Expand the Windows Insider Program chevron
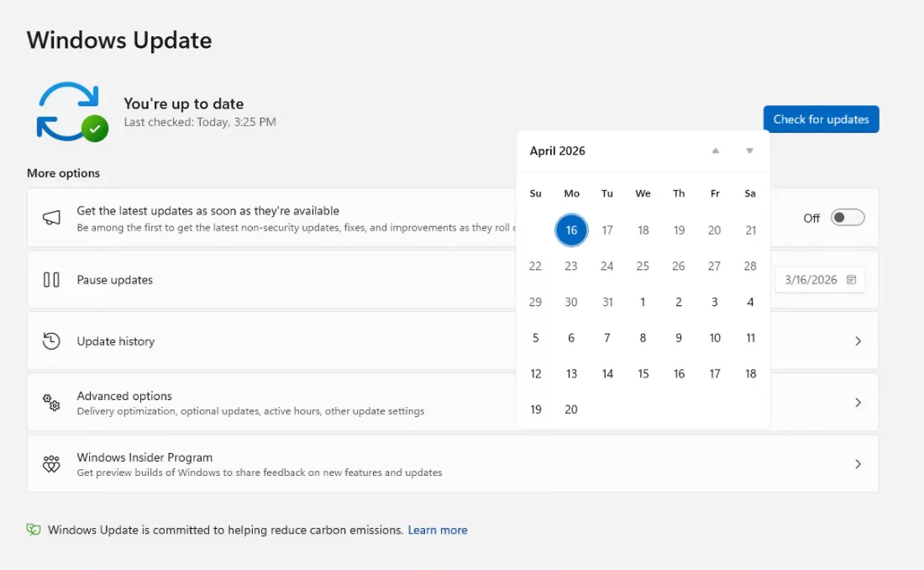 tap(858, 464)
